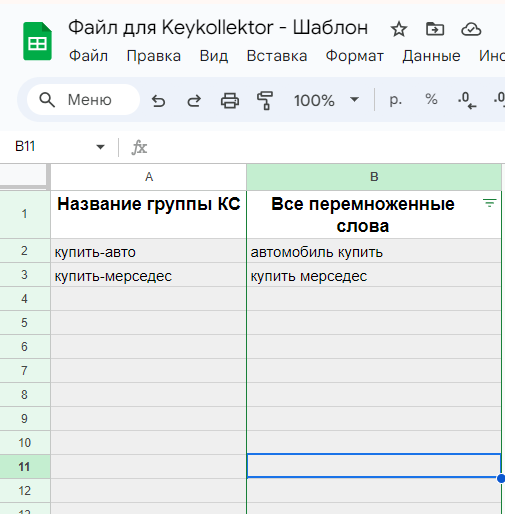Select all cells corner button

click(23, 175)
